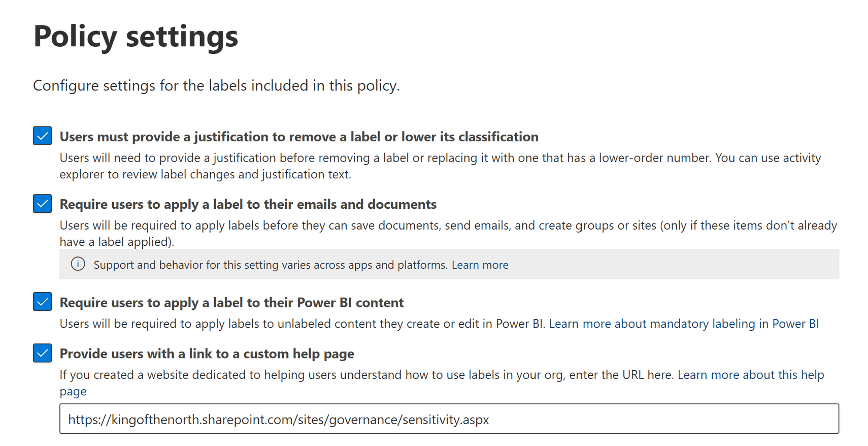Click the "Provide users with a link to a custom help page" label
Viewport: 868px width, 446px height.
(207, 354)
